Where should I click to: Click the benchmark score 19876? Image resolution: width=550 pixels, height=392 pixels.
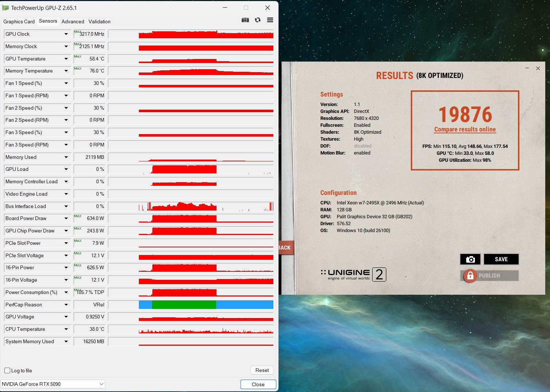(x=465, y=114)
